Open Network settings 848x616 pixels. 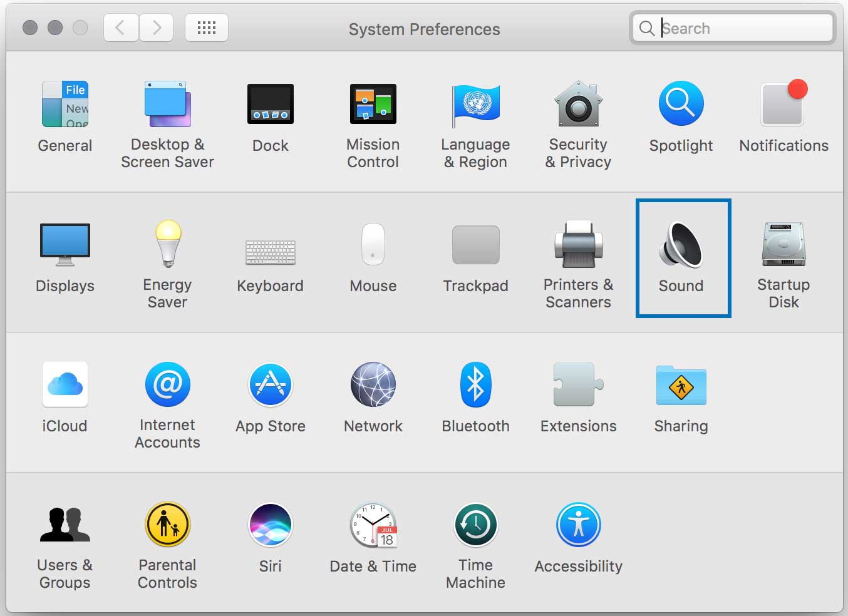point(373,398)
